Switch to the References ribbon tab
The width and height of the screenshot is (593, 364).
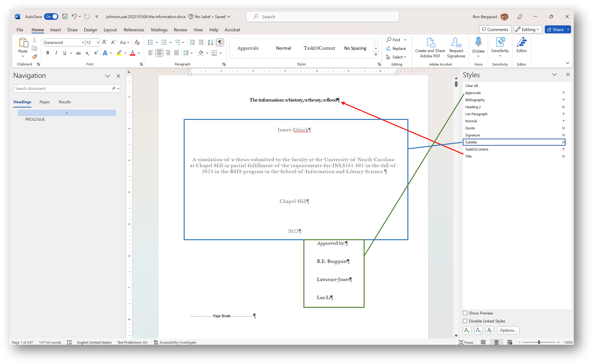(x=134, y=30)
